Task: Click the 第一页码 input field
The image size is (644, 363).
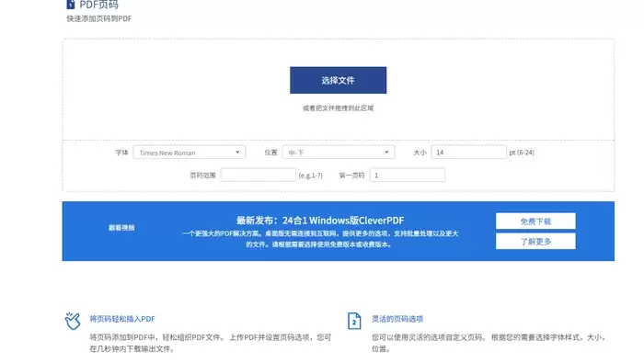Action: [407, 176]
